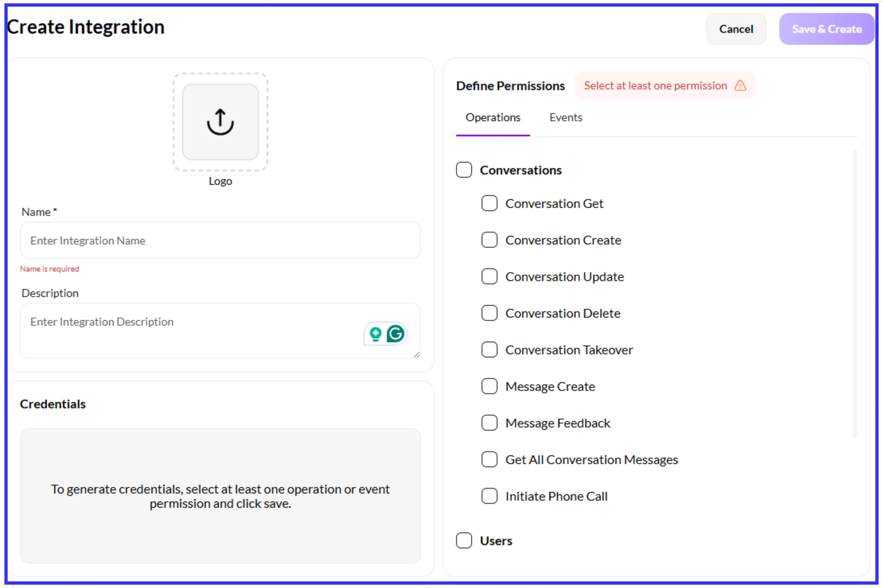Click the Save & Create button

(x=826, y=29)
